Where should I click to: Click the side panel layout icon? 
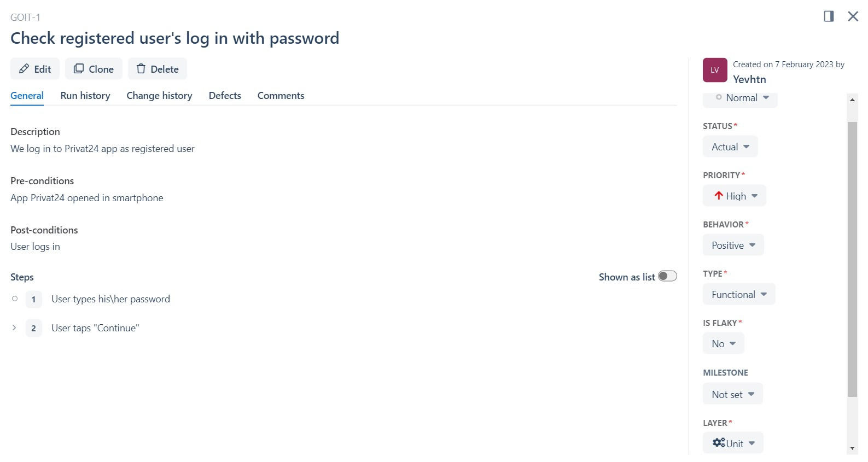click(829, 16)
